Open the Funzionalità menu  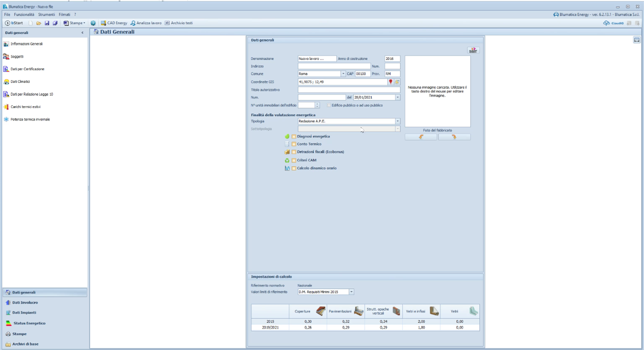pos(25,15)
